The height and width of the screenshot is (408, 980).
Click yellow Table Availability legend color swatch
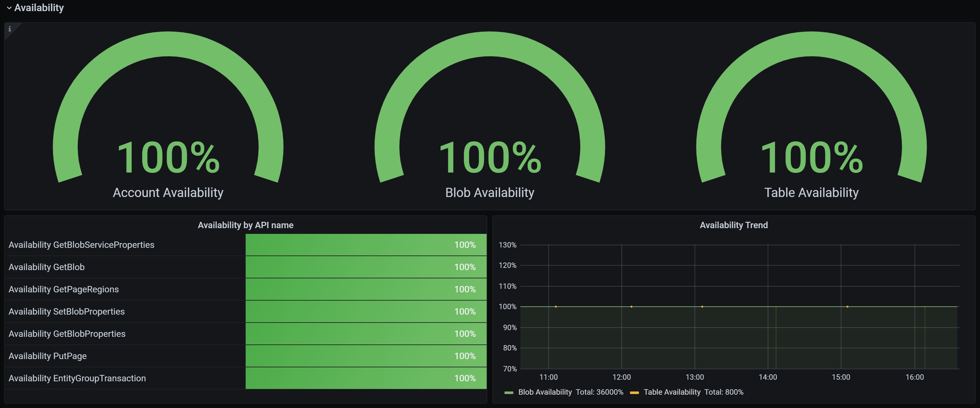tap(634, 392)
